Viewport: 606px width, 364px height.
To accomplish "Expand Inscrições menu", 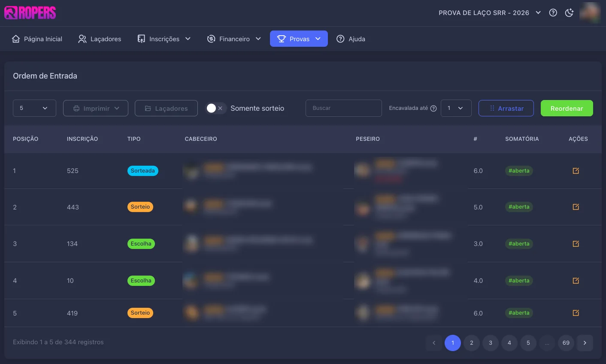I will click(x=164, y=39).
